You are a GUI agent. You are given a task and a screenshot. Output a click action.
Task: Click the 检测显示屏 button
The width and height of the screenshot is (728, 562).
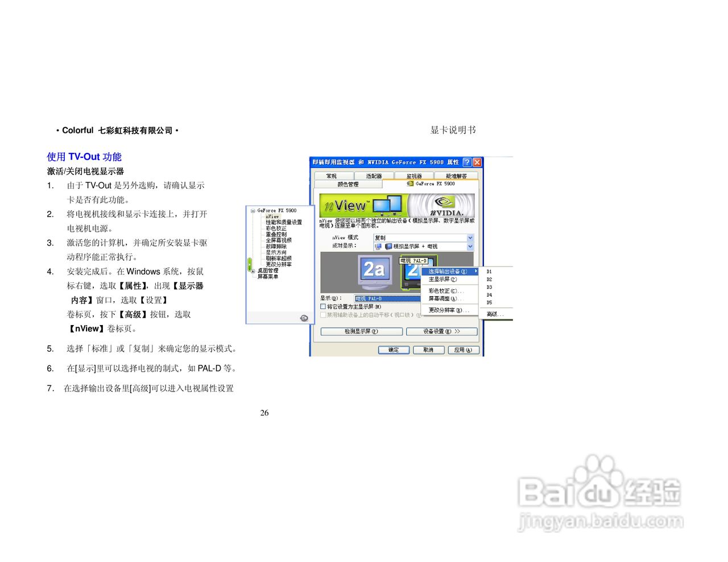click(x=361, y=331)
